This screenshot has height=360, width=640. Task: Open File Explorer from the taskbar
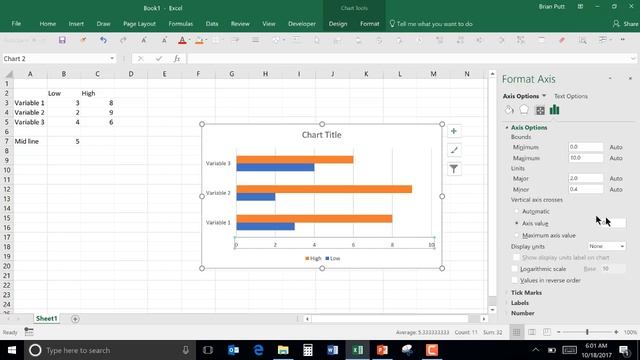coord(283,350)
